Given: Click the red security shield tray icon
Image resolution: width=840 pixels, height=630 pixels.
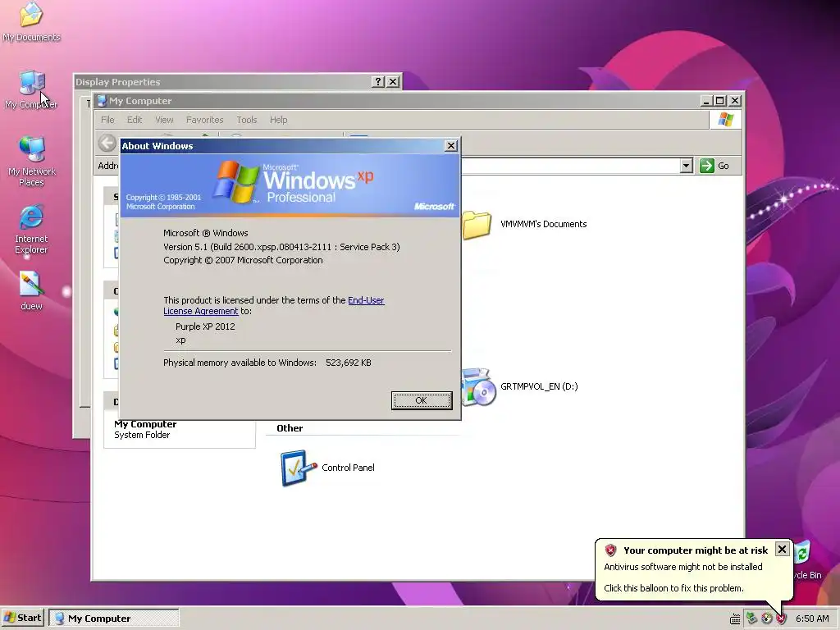Looking at the screenshot, I should [781, 619].
